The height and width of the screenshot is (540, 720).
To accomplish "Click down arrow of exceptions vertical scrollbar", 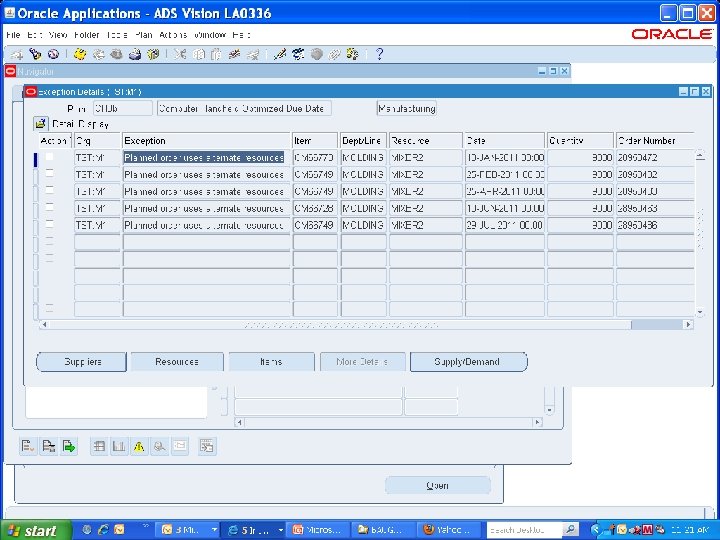I will point(700,312).
